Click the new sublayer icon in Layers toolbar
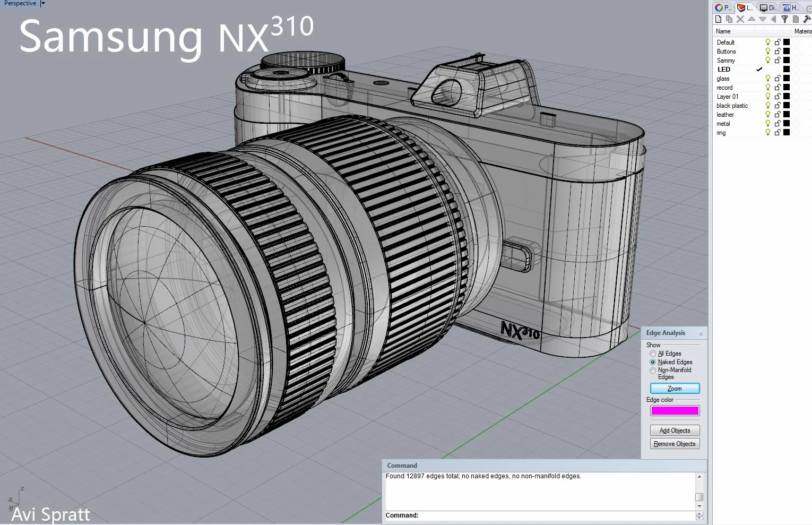The height and width of the screenshot is (525, 812). [x=729, y=19]
